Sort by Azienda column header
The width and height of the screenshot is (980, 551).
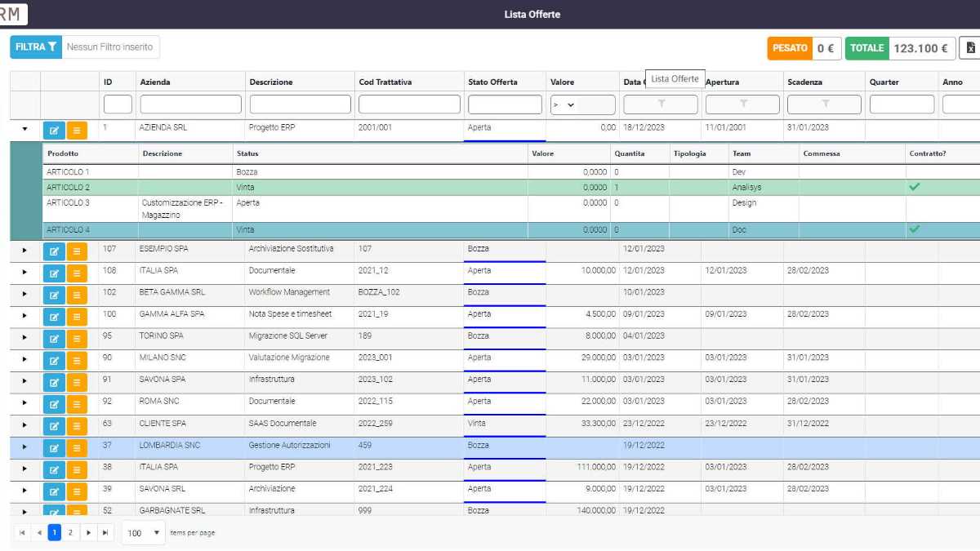(156, 82)
